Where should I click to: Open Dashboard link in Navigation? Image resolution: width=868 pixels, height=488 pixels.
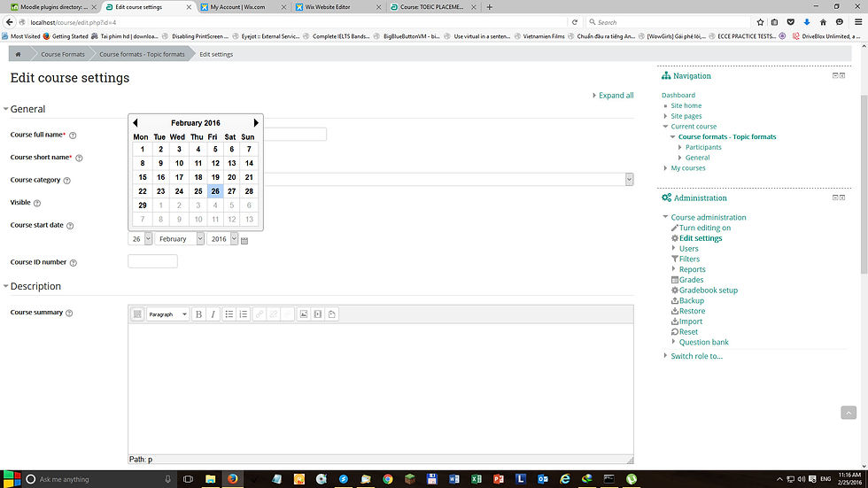point(678,95)
